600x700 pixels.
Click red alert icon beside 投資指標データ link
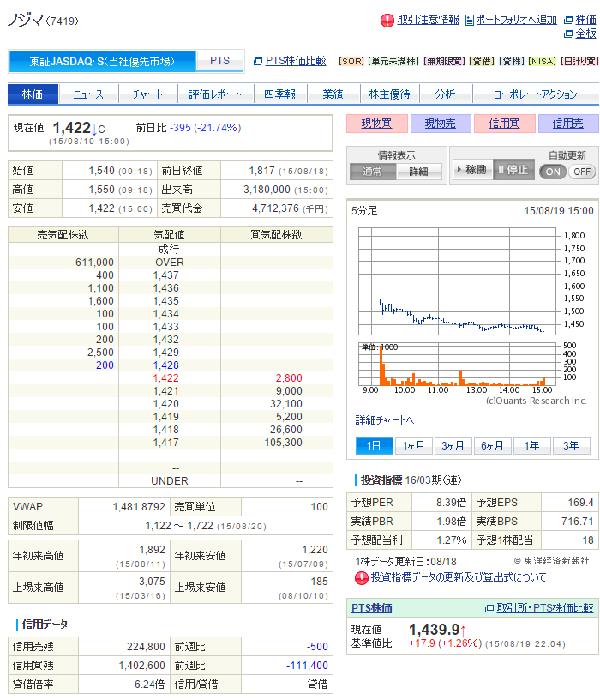[x=362, y=577]
